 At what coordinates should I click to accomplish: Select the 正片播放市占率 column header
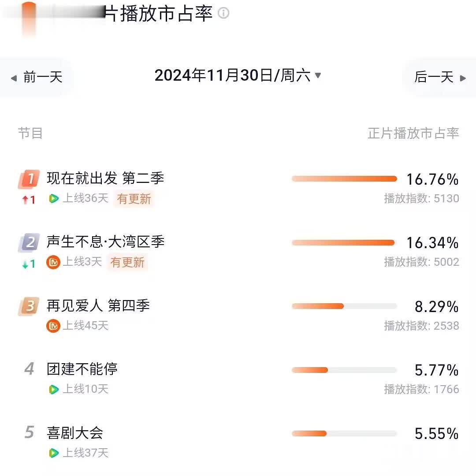(413, 133)
